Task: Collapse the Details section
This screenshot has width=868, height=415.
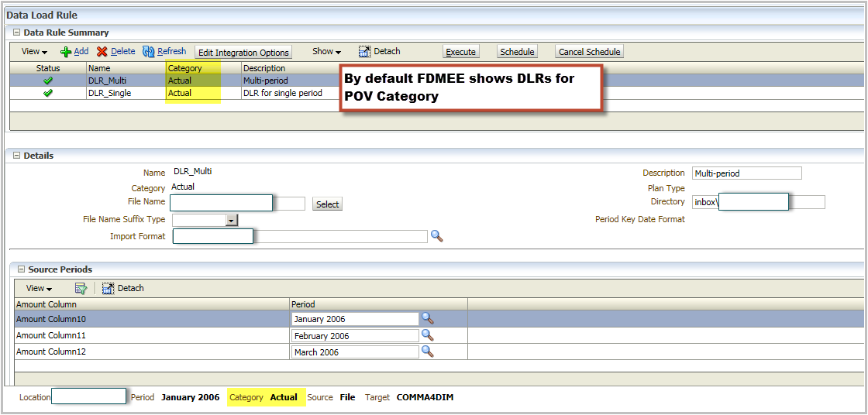Action: (16, 156)
